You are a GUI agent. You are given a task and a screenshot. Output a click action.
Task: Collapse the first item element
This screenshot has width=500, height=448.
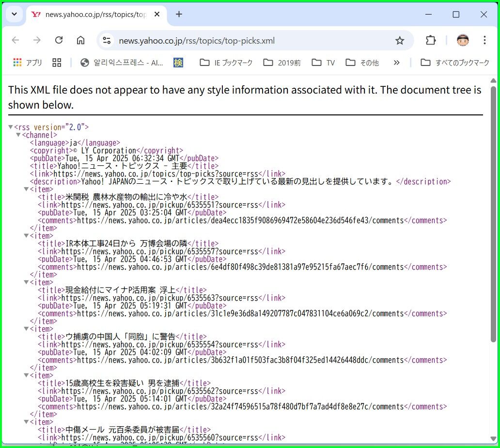pyautogui.click(x=26, y=189)
